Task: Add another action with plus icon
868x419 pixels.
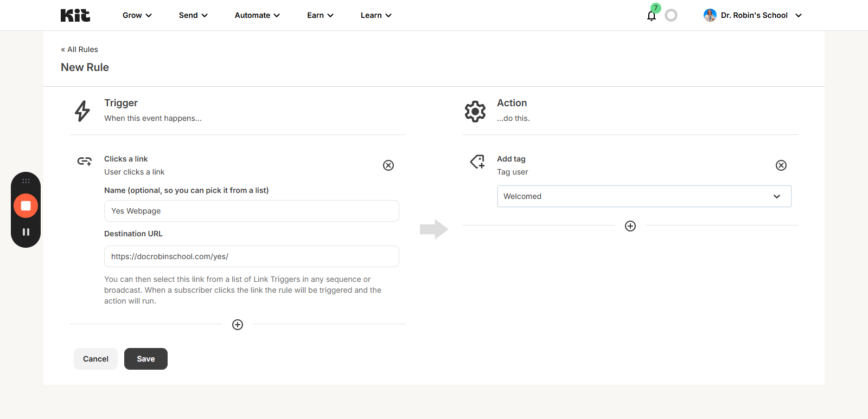Action: [630, 226]
